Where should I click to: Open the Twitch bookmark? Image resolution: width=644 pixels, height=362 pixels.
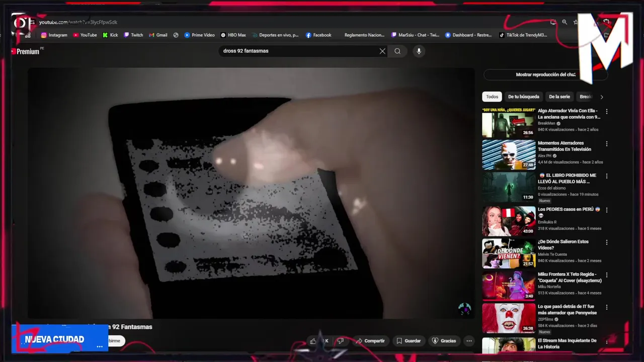coord(133,35)
